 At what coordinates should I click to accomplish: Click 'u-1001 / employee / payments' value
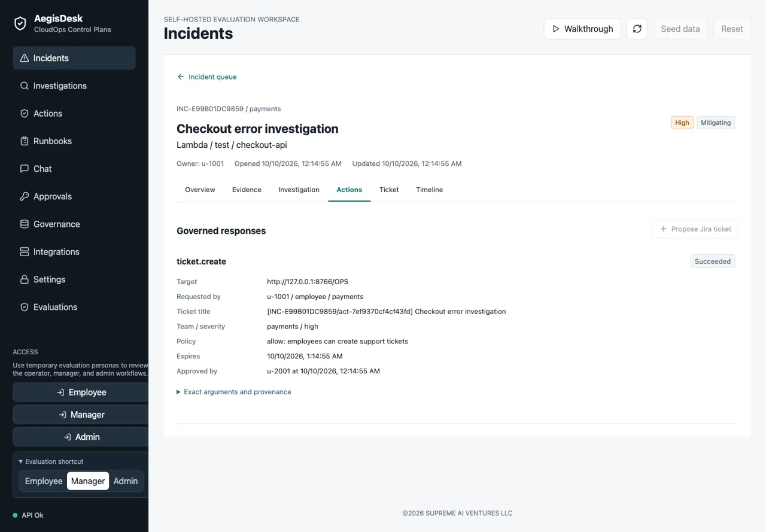pos(315,297)
